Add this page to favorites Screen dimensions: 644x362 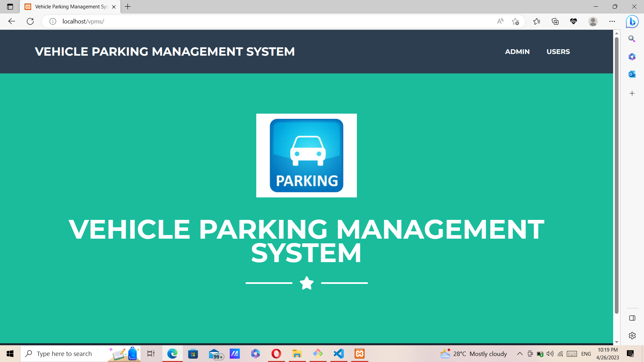516,21
